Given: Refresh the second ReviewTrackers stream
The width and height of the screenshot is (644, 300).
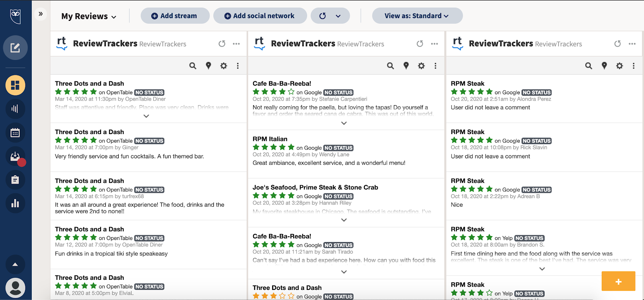Looking at the screenshot, I should pyautogui.click(x=420, y=43).
